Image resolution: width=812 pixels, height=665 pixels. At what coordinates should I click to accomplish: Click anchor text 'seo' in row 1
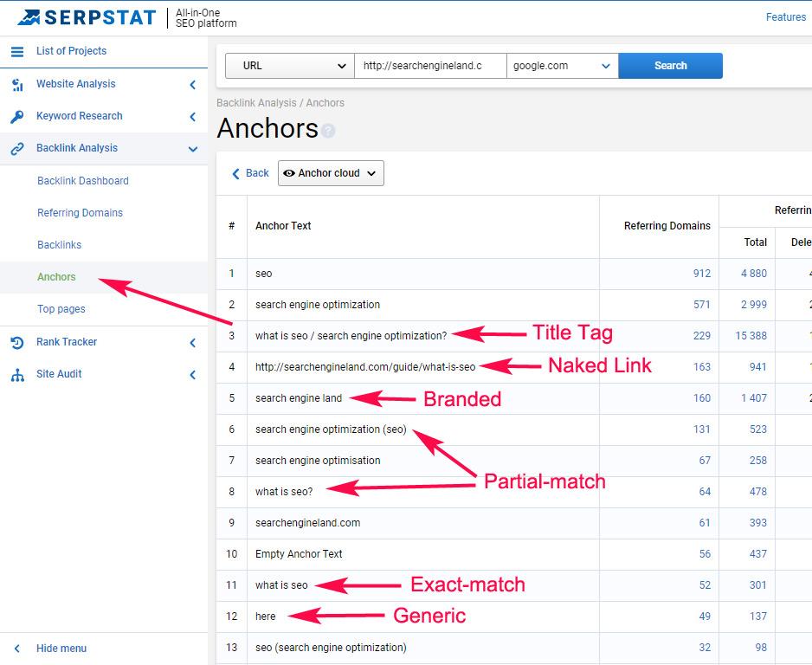pyautogui.click(x=263, y=274)
